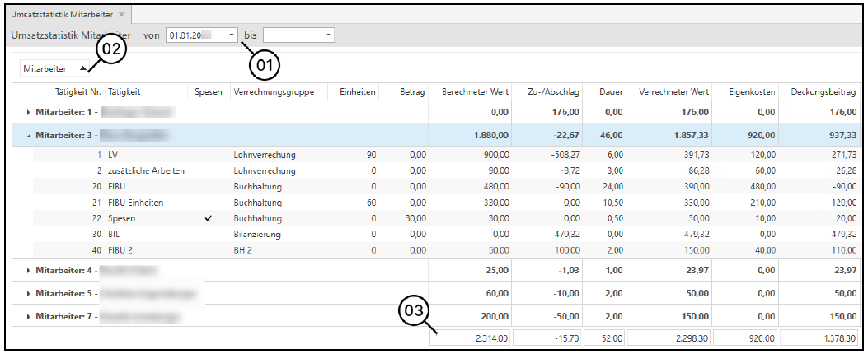The image size is (868, 354).
Task: Close the Umsatzstatistik Mitarbeiter tab
Action: pyautogui.click(x=121, y=15)
